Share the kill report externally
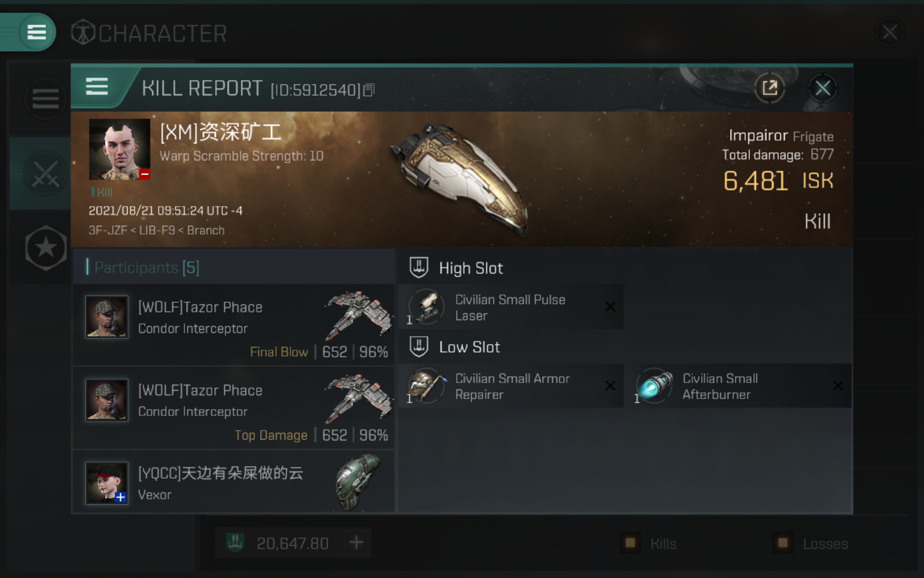924x578 pixels. [x=769, y=87]
